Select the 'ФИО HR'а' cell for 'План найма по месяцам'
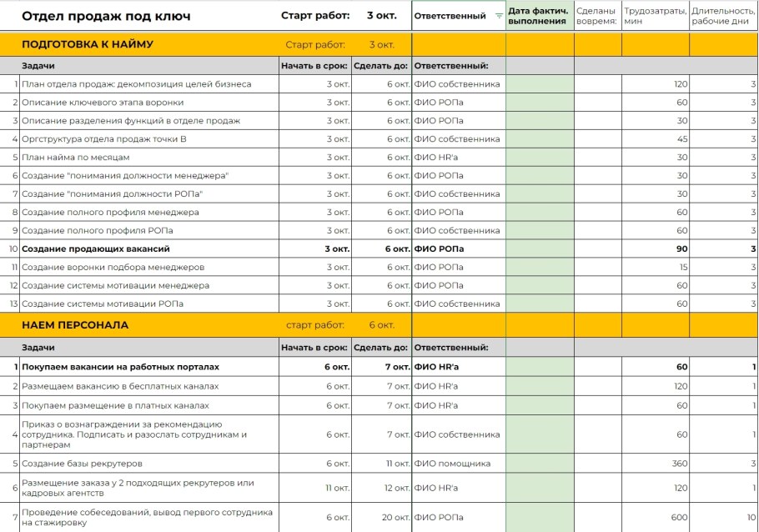The height and width of the screenshot is (532, 759). click(x=458, y=158)
